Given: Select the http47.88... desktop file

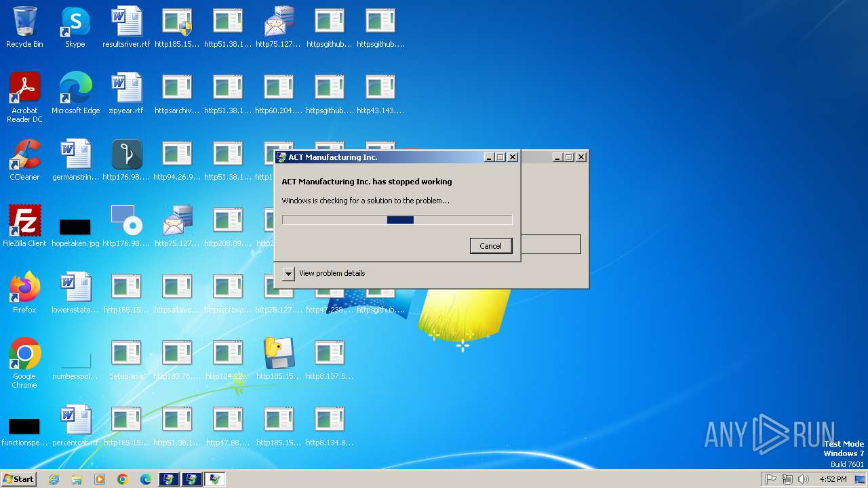Looking at the screenshot, I should pos(228,426).
